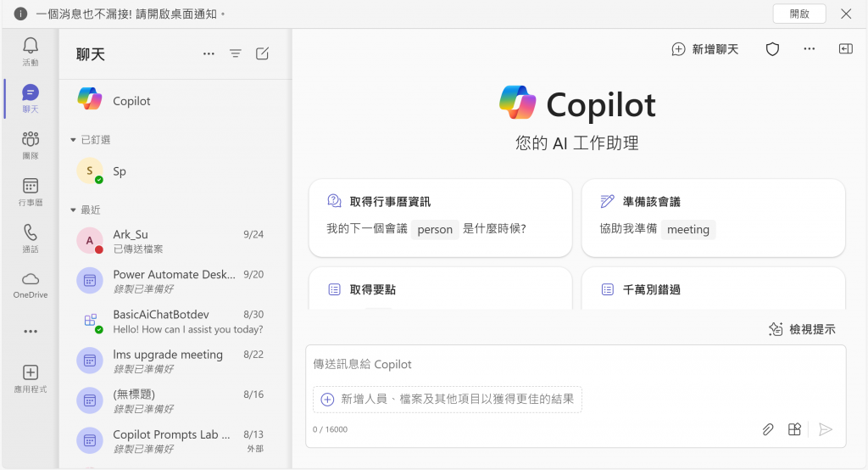Select the 取得要點 prompt card
This screenshot has width=868, height=470.
(x=440, y=288)
